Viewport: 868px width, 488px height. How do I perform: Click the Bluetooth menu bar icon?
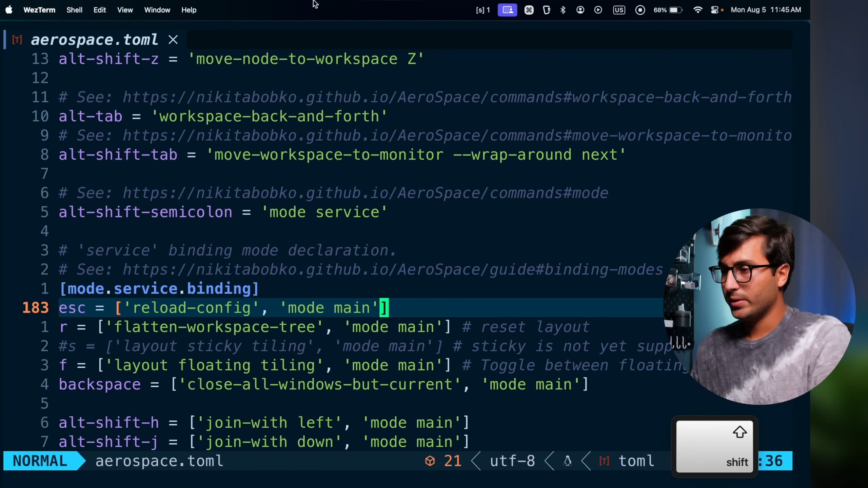(x=563, y=10)
